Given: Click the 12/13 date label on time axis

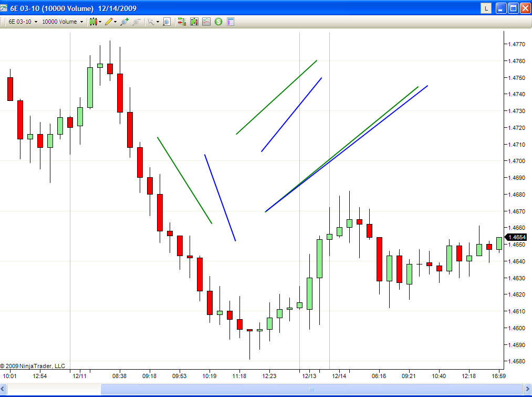Looking at the screenshot, I should point(309,376).
